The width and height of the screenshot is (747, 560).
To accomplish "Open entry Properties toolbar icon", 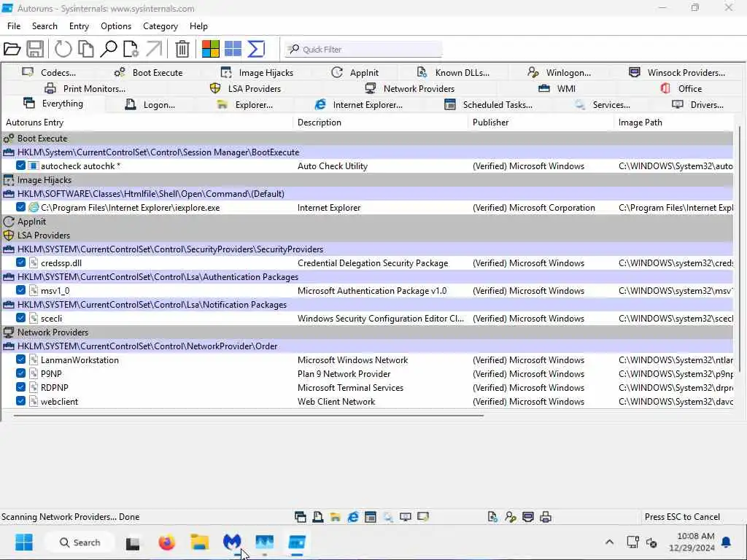I will click(x=131, y=49).
